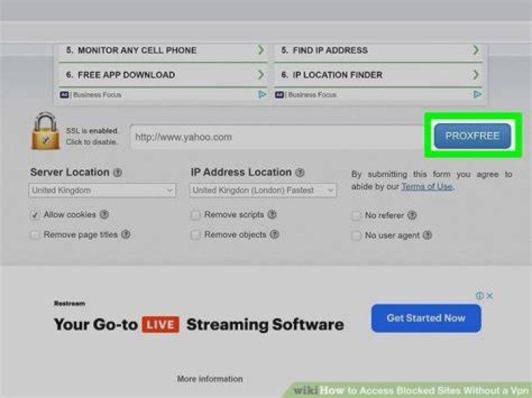Click Ad badge beside right Business Focus
The width and height of the screenshot is (532, 398).
tap(279, 95)
